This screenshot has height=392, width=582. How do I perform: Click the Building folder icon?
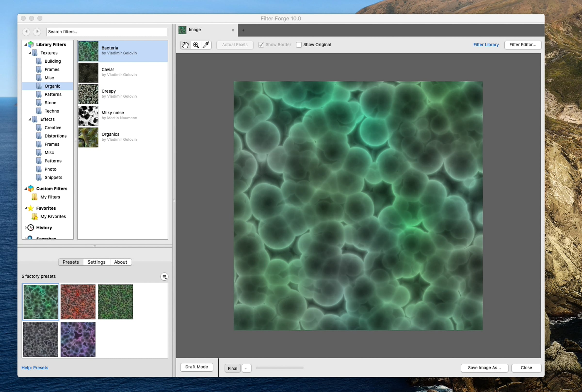click(39, 61)
